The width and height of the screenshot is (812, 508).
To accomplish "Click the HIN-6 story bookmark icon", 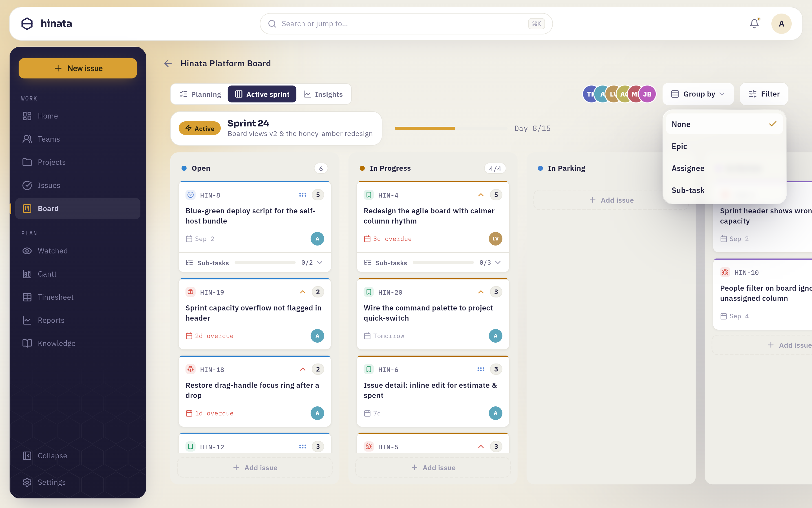I will coord(369,369).
